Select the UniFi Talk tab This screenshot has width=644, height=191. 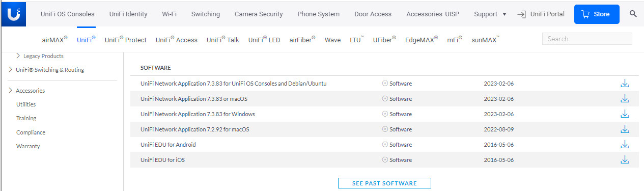[222, 39]
